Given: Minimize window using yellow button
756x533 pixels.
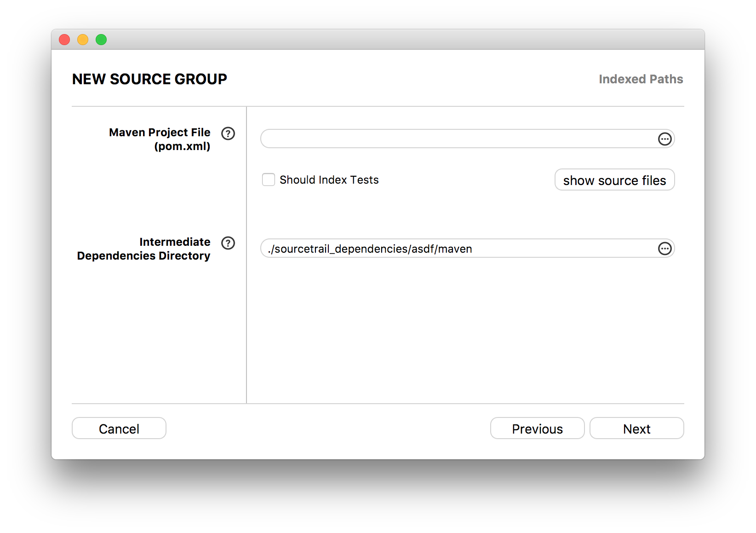Looking at the screenshot, I should coord(83,40).
